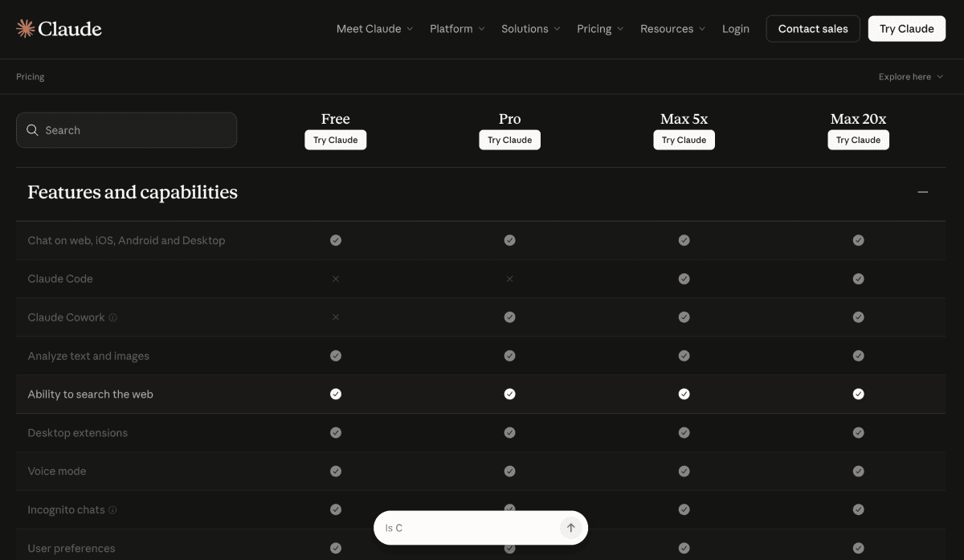Click Try Claude under Pro plan
Image resolution: width=964 pixels, height=560 pixels.
pos(510,140)
